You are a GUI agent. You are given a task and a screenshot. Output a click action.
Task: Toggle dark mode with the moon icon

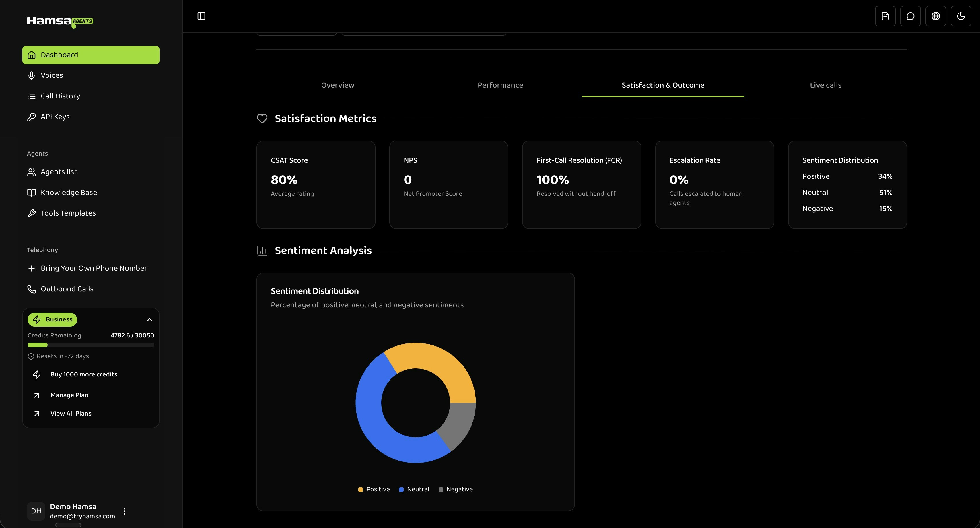[961, 16]
